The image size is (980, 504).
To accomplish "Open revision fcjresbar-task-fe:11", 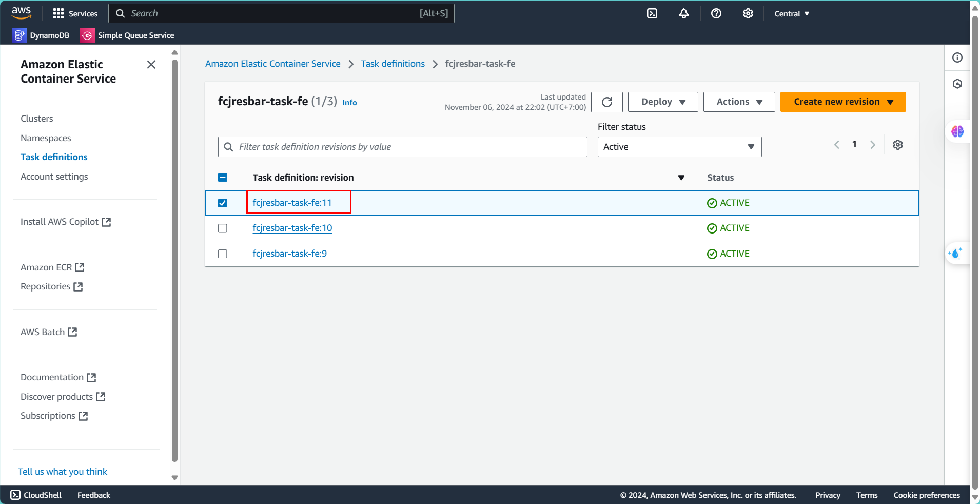I will tap(292, 203).
